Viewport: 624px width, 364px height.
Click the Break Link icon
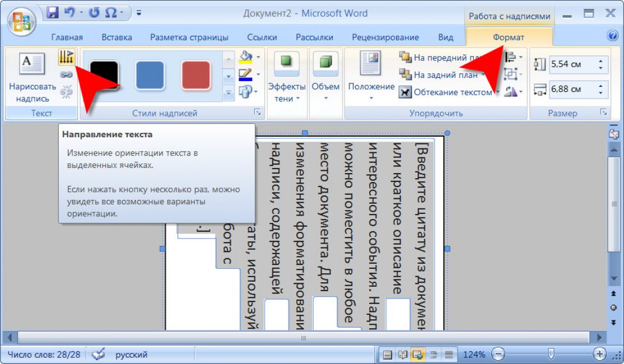[x=66, y=92]
